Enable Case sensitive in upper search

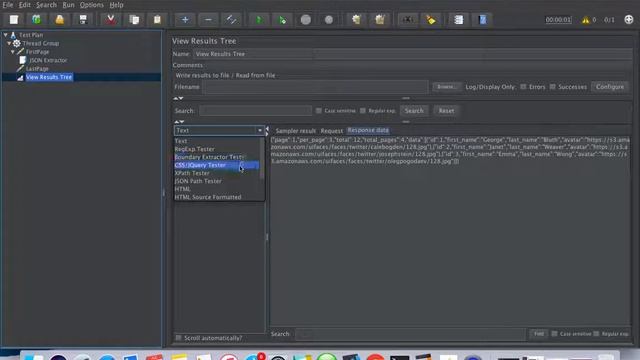point(319,111)
